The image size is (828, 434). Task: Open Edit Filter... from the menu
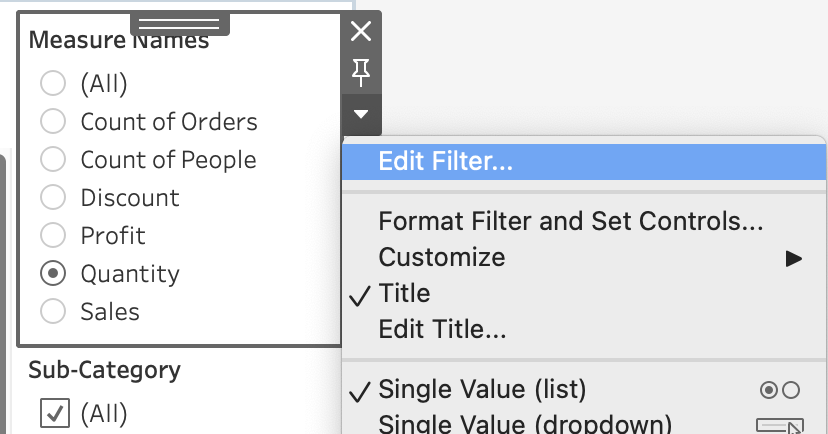click(446, 163)
